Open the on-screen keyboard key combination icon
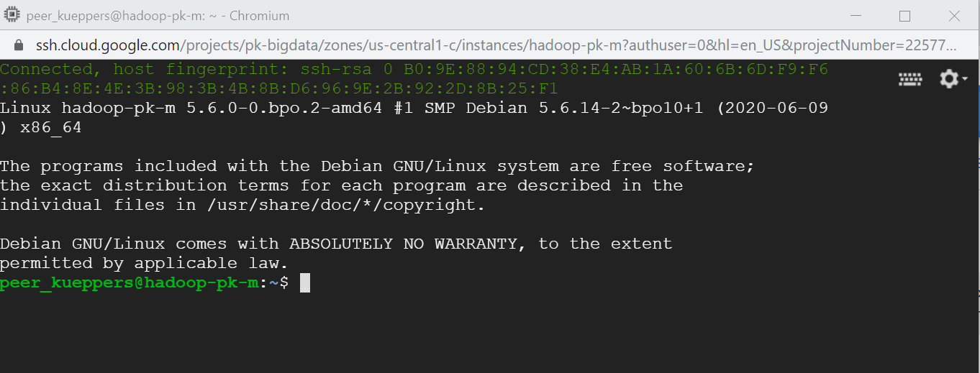This screenshot has width=980, height=373. pyautogui.click(x=910, y=80)
